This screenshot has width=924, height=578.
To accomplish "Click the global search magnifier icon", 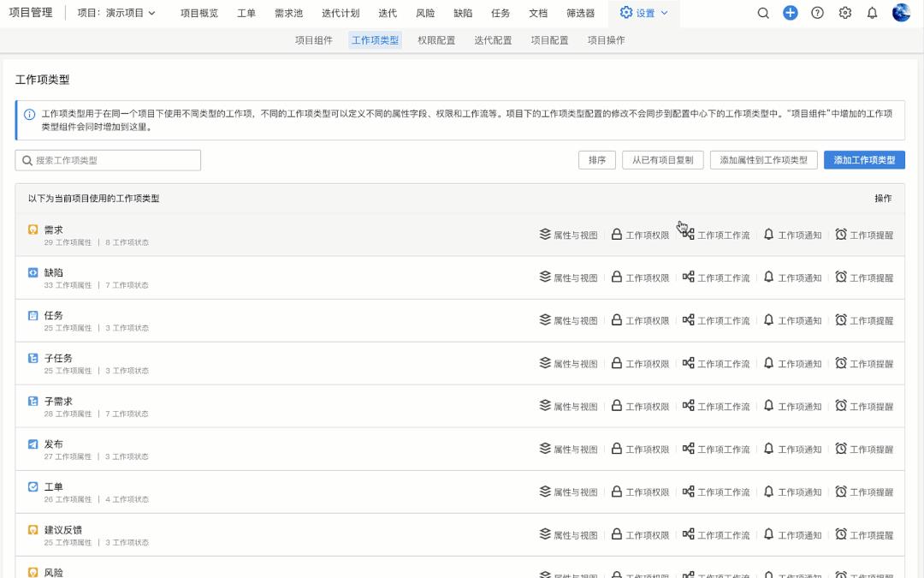I will click(762, 13).
